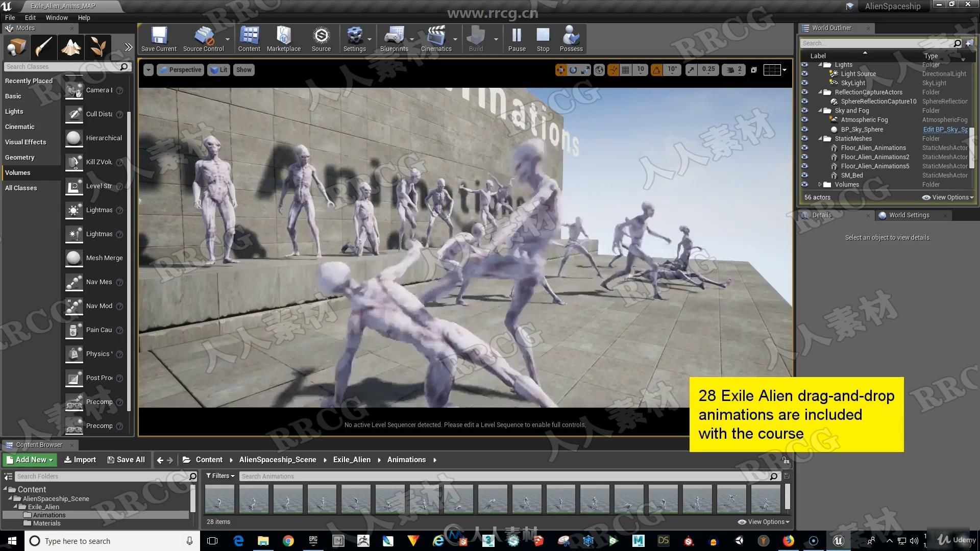The height and width of the screenshot is (551, 980).
Task: Click the Import button in Content Browser
Action: coord(80,460)
